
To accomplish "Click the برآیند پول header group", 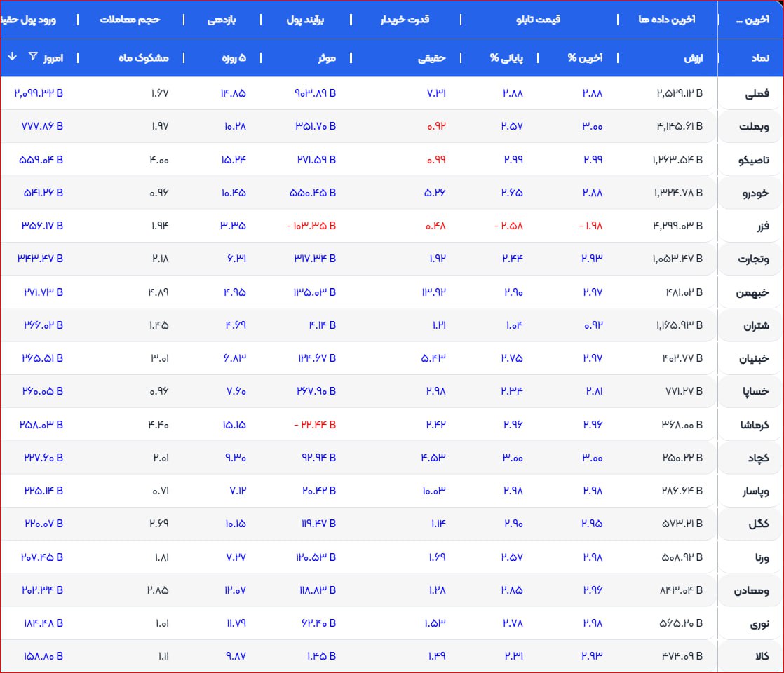I will point(304,20).
